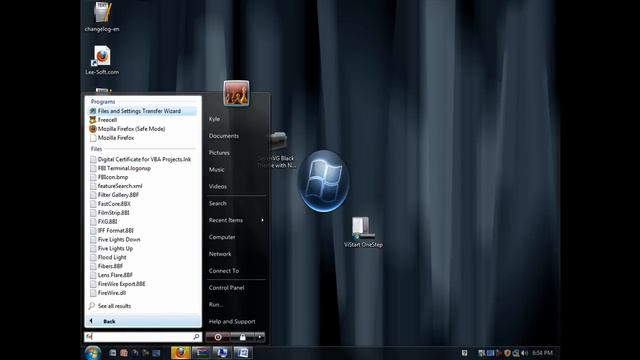This screenshot has width=640, height=360.
Task: Open Search from Start menu
Action: pos(218,203)
